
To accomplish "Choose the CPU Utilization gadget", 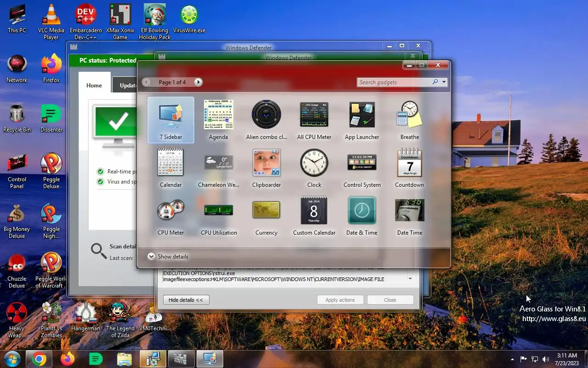I will coord(219,215).
